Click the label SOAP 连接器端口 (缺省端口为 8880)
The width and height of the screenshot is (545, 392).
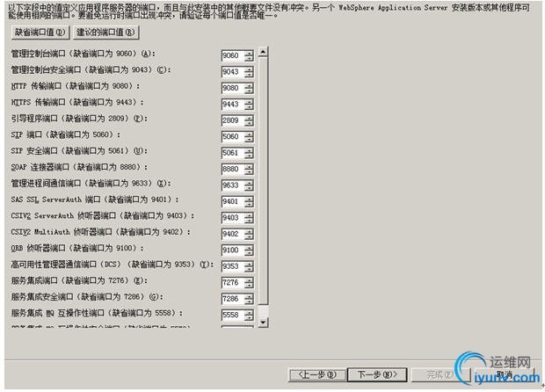[79, 167]
